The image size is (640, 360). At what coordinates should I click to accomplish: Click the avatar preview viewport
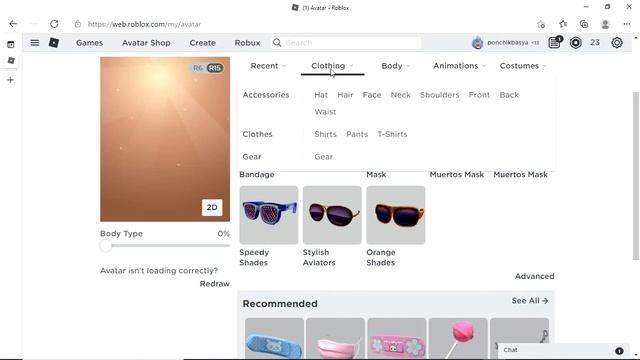point(165,139)
